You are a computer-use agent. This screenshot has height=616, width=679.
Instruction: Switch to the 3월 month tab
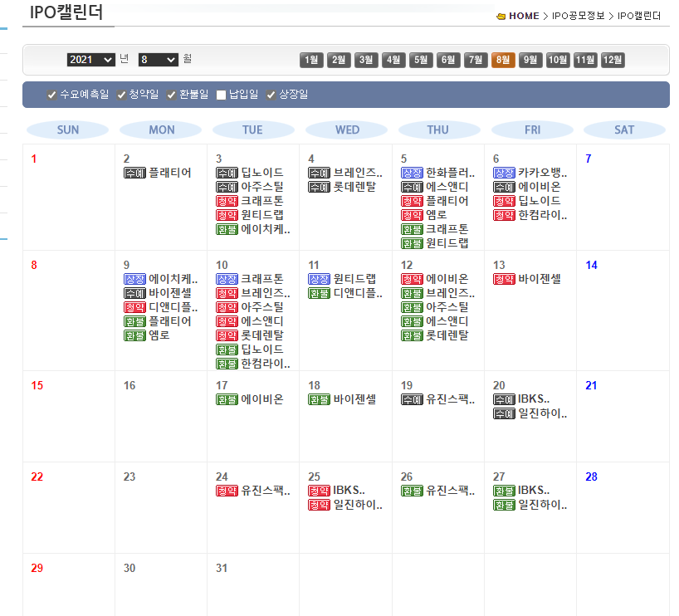[x=366, y=60]
